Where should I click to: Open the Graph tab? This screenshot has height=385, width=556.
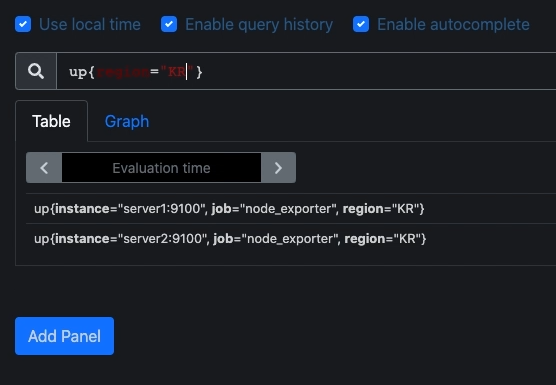(127, 121)
